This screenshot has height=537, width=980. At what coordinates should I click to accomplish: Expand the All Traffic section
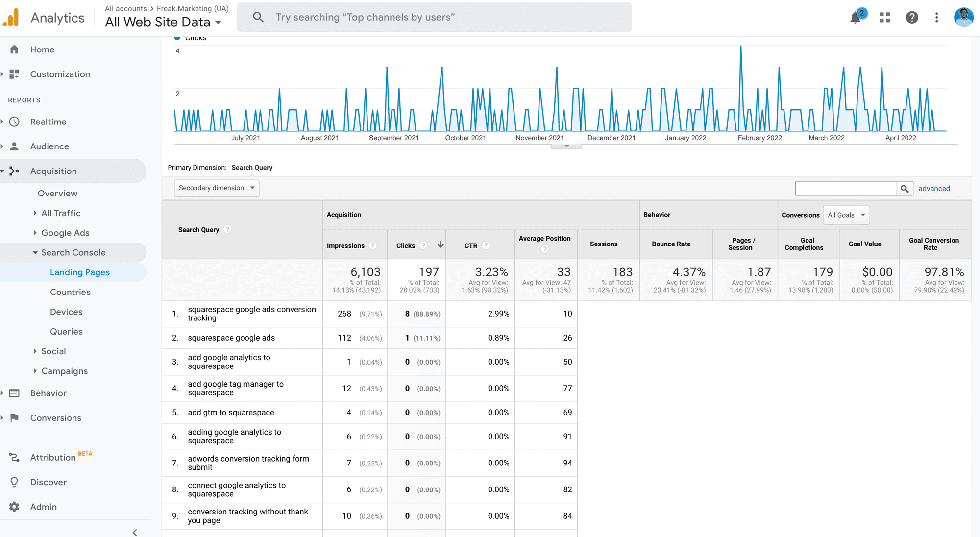[x=35, y=213]
